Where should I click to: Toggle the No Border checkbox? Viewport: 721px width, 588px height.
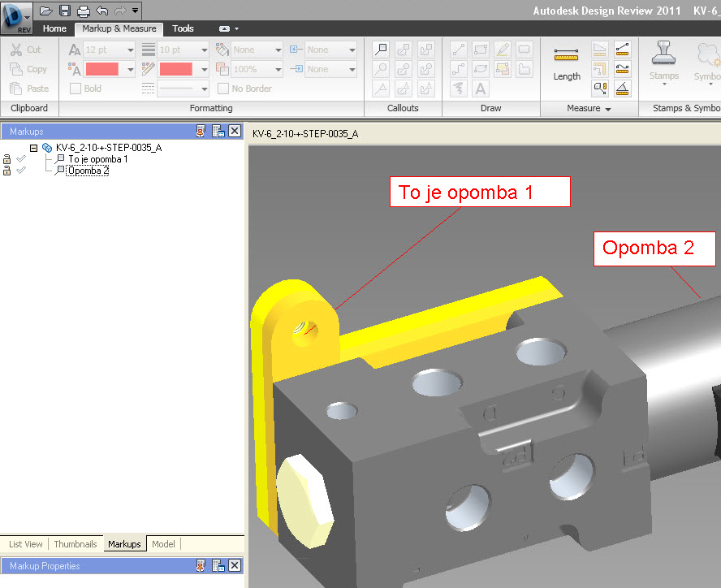[x=223, y=89]
